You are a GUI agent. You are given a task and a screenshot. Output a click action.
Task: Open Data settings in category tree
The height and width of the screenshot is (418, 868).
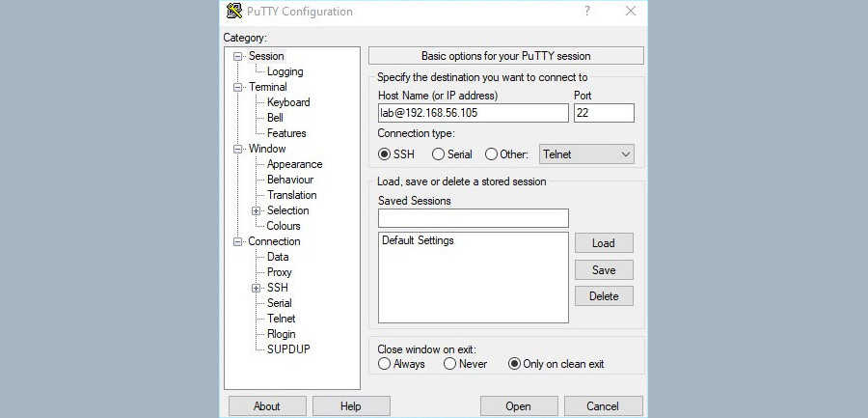[x=278, y=257]
